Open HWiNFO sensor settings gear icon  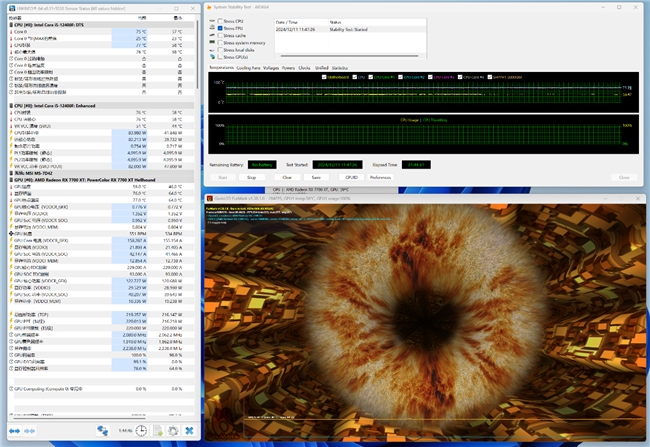pos(173,431)
